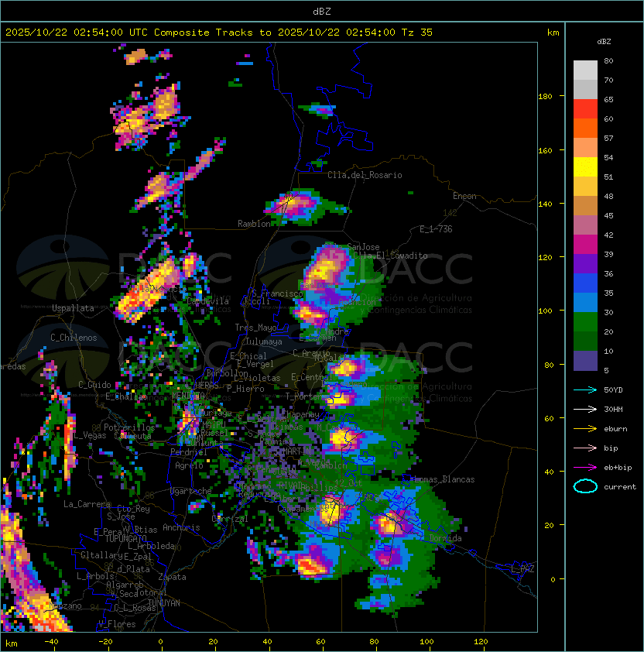Click the white 30HM arrow symbol
Viewport: 644px width, 652px height.
pos(585,409)
